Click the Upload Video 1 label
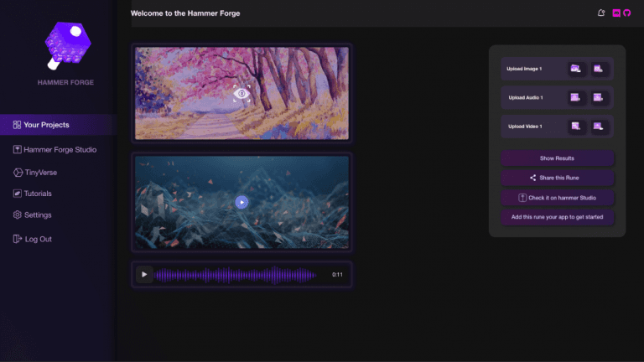Viewport: 644px width, 362px height. (525, 126)
